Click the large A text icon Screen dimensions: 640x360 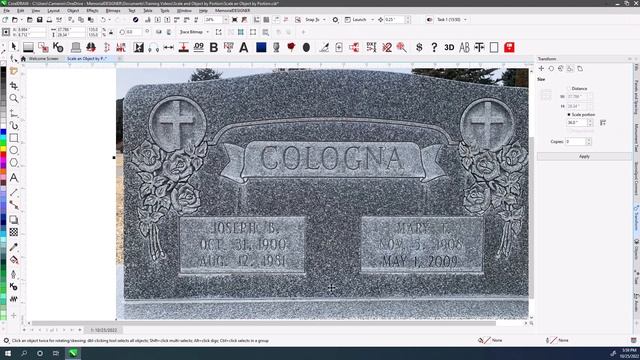coord(244,47)
